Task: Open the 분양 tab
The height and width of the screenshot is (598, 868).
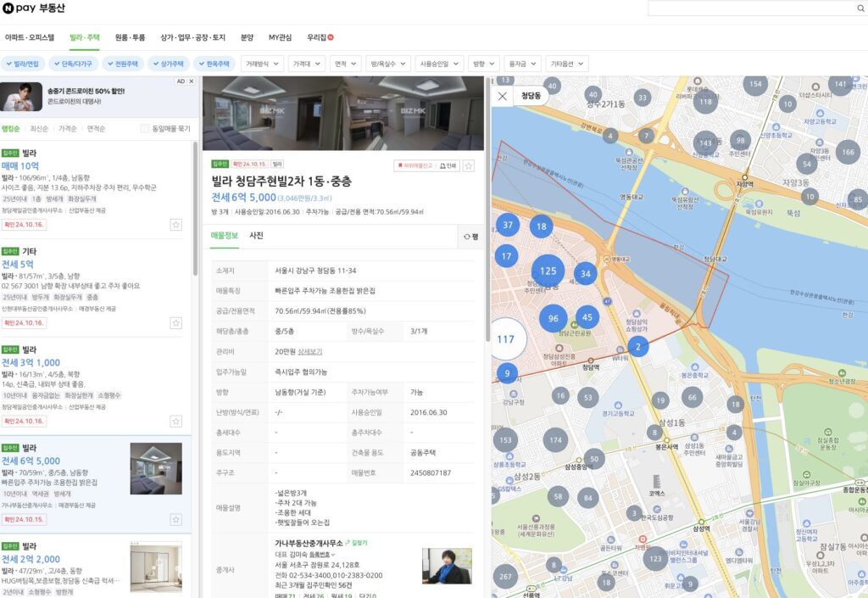Action: [247, 37]
